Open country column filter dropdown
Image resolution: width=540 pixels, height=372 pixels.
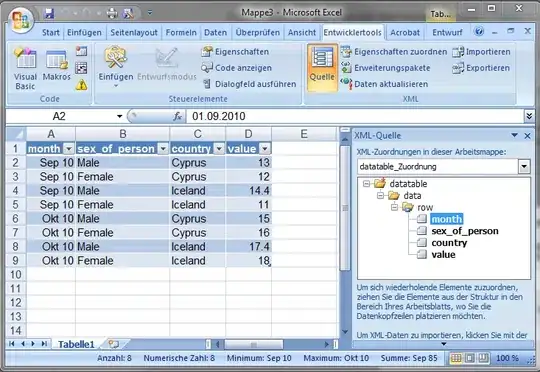(x=219, y=149)
